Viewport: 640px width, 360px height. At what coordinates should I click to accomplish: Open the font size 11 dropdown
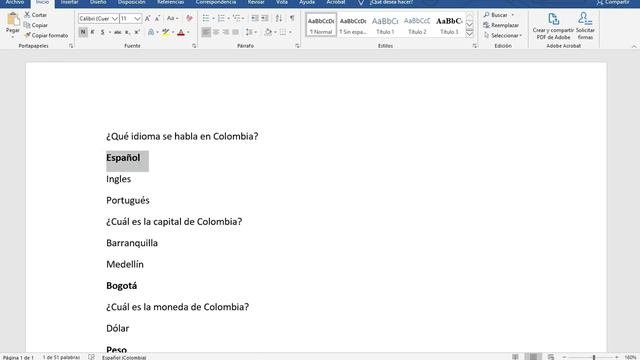click(x=137, y=19)
